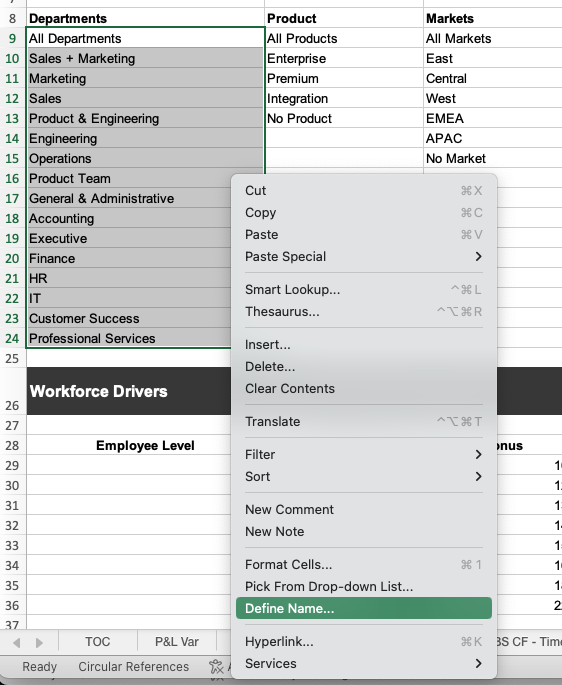Click the East market cell
The height and width of the screenshot is (685, 562).
coord(493,59)
